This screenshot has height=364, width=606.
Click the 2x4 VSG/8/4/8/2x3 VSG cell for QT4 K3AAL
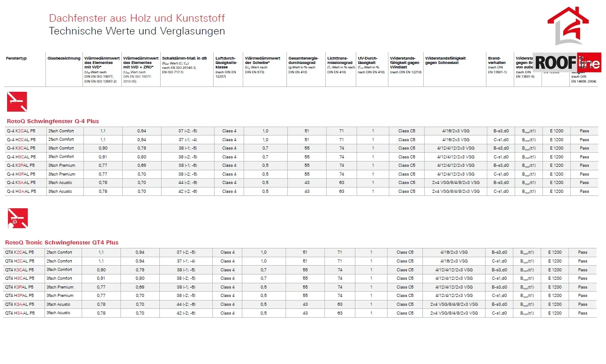tap(454, 304)
